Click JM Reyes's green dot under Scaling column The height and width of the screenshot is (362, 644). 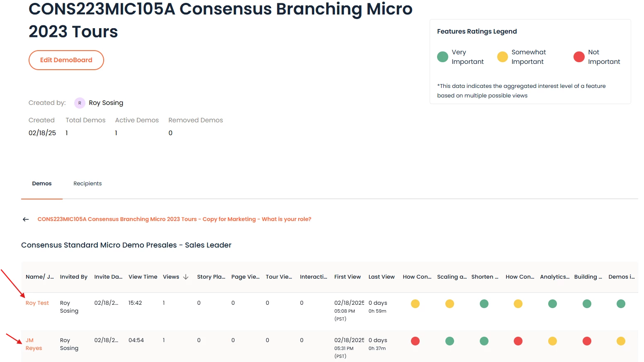450,341
